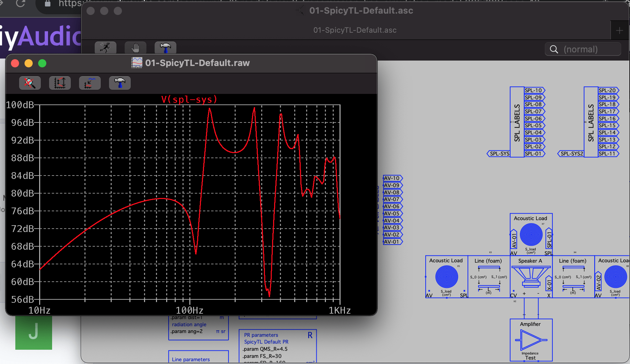Image resolution: width=630 pixels, height=364 pixels.
Task: Click the 100Hz horizontal axis label
Action: [x=189, y=310]
